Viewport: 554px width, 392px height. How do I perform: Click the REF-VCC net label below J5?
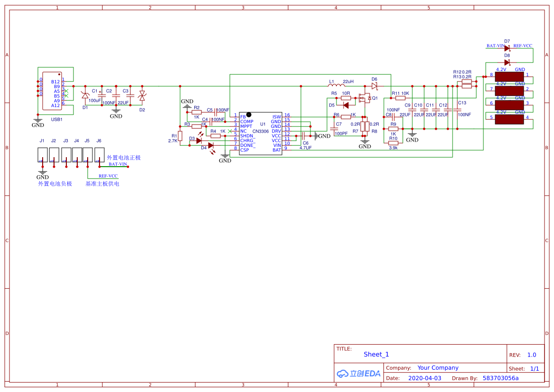[108, 176]
